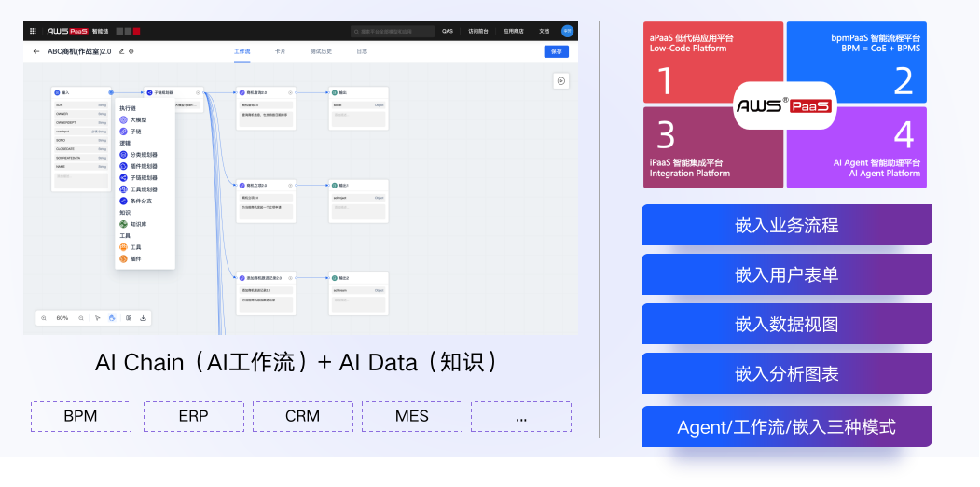Select 知识库 in the node menu
980x487 pixels.
tap(132, 224)
